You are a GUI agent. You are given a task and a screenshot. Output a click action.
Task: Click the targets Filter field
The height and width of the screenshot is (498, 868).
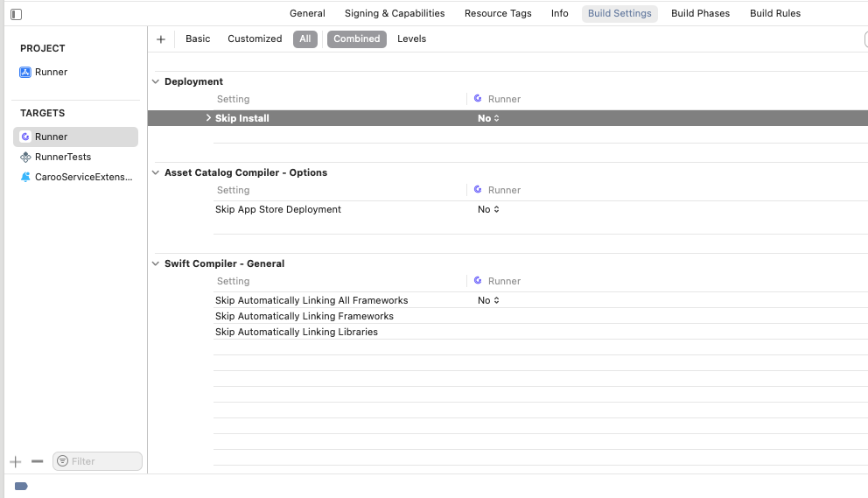[x=97, y=461]
